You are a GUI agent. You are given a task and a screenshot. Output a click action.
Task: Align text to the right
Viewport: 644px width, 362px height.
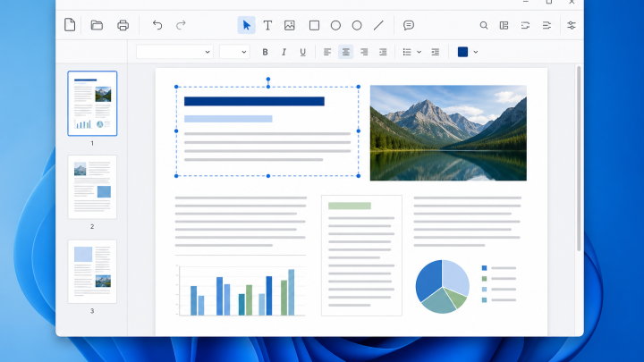[364, 52]
